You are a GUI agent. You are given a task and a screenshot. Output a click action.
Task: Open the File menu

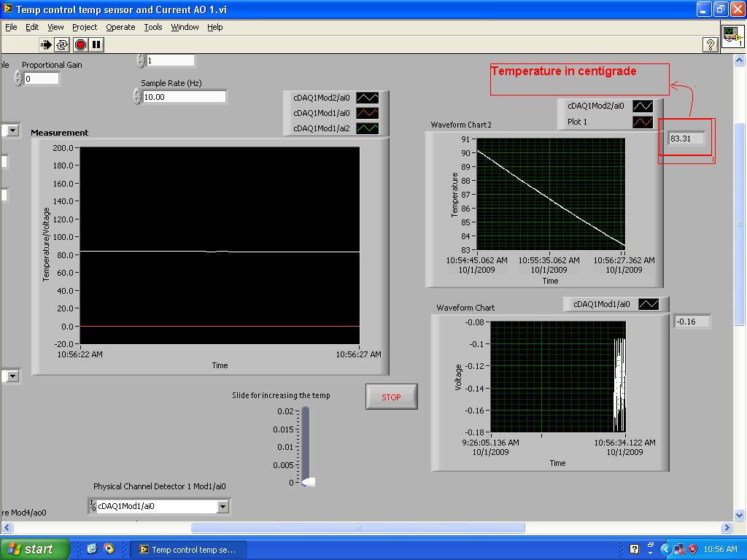11,27
